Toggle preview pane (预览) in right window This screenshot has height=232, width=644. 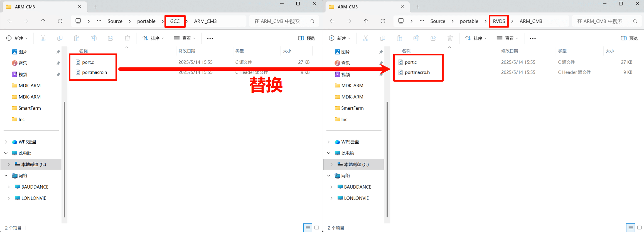pos(630,38)
